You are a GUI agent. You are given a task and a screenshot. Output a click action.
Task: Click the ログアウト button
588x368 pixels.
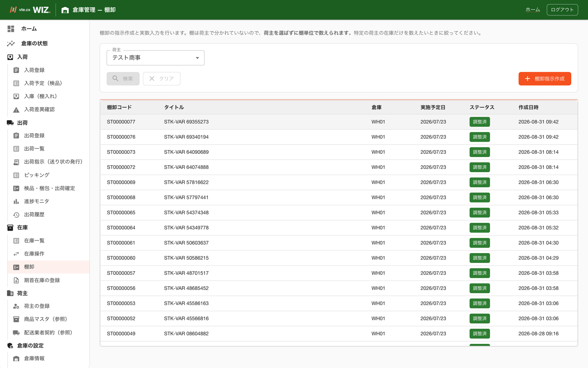(562, 10)
